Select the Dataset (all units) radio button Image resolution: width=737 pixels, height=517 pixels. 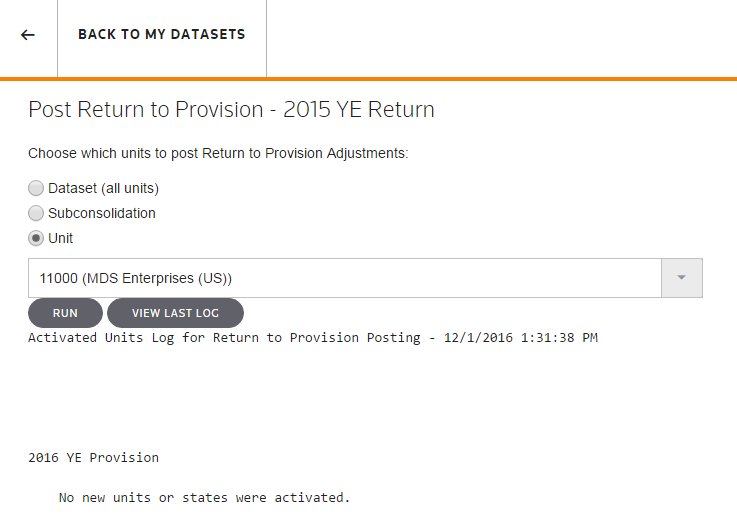36,188
